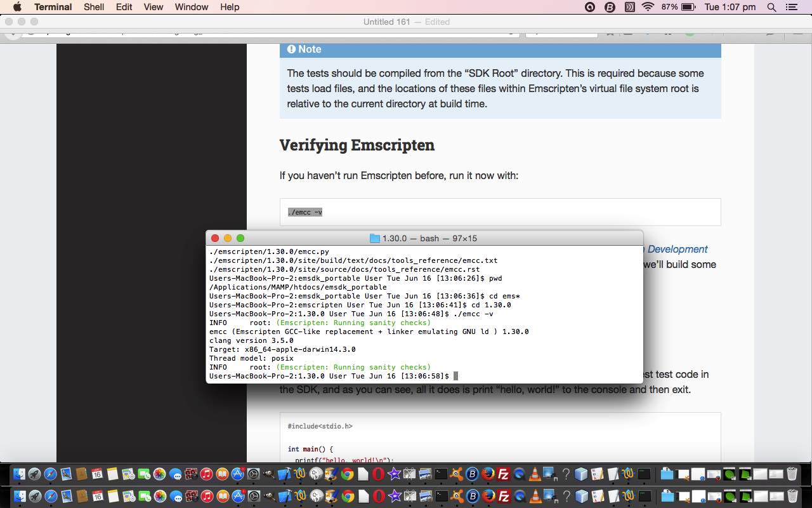Open Calendar in the upper Dock row
Viewport: 812px width, 508px height.
[97, 474]
